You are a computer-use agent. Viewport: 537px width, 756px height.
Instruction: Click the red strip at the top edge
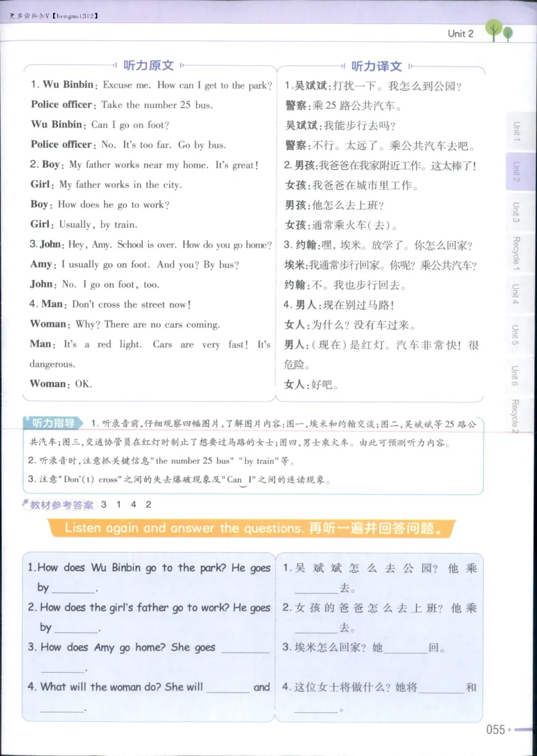pyautogui.click(x=268, y=3)
